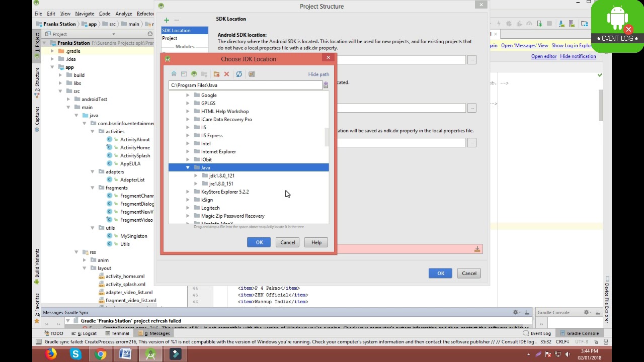Open Filmora from the taskbar

click(x=175, y=354)
